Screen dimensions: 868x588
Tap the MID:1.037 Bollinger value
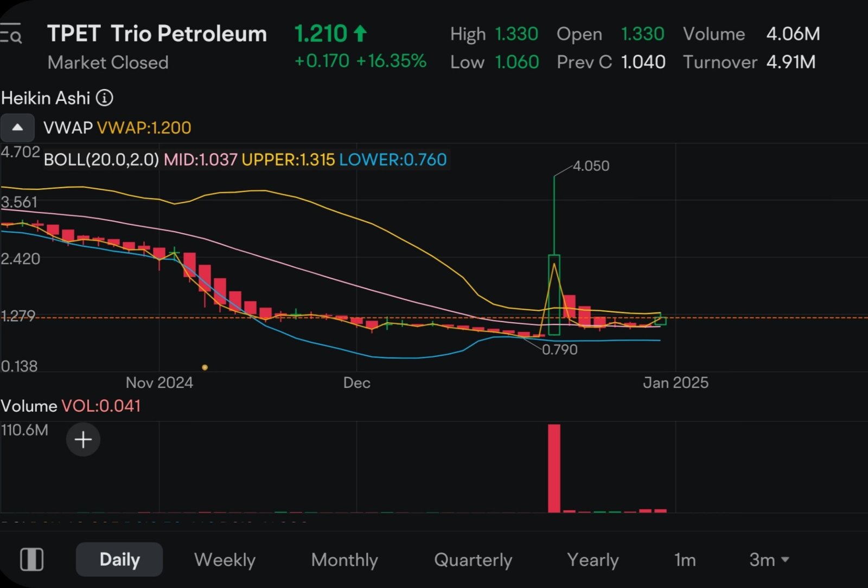[201, 159]
